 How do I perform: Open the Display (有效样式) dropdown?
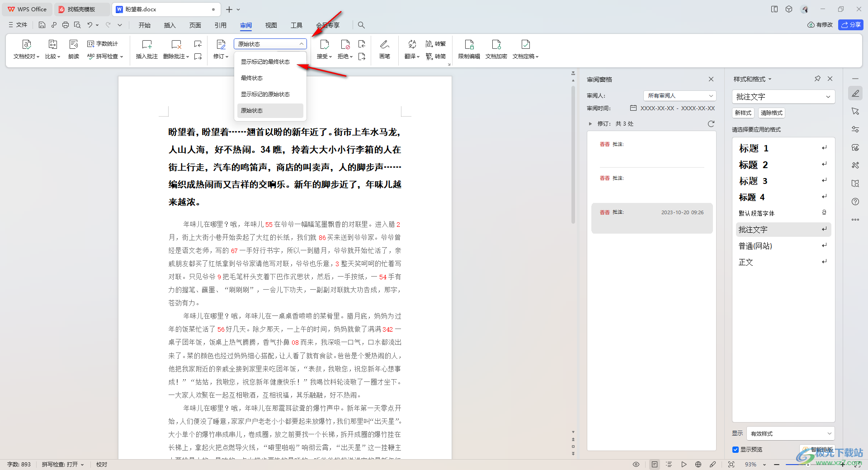click(x=790, y=434)
